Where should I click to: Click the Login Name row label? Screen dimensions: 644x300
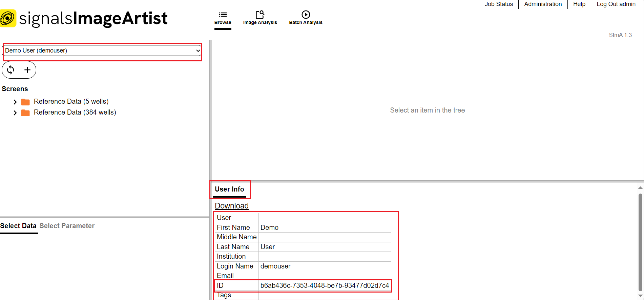[x=235, y=266]
